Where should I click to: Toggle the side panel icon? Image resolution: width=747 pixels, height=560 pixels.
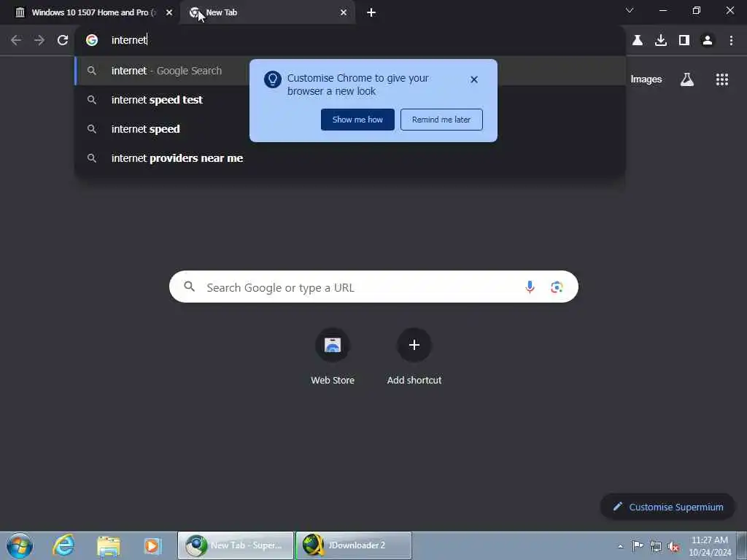tap(684, 40)
